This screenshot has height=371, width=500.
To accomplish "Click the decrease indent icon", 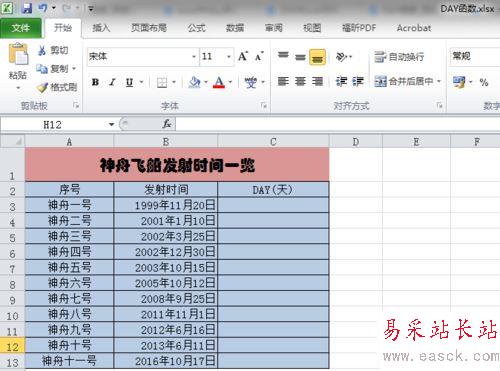I will (x=341, y=81).
